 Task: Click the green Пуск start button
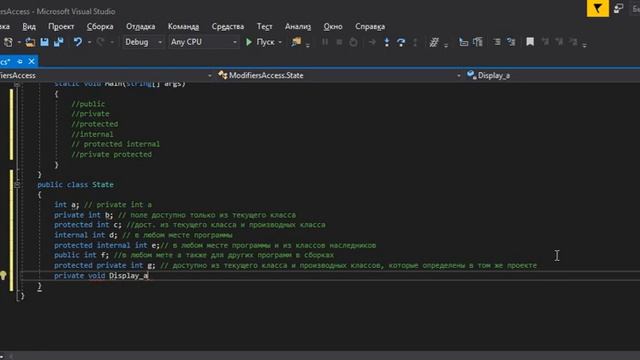260,42
